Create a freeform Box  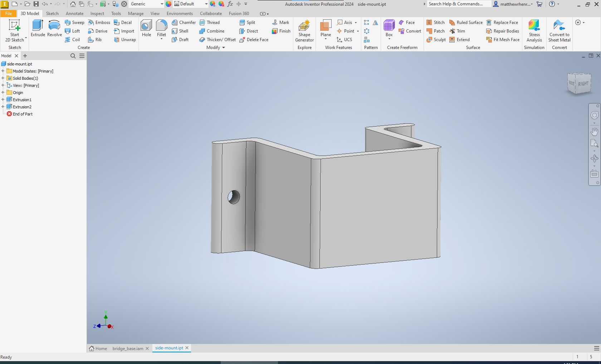pyautogui.click(x=389, y=28)
